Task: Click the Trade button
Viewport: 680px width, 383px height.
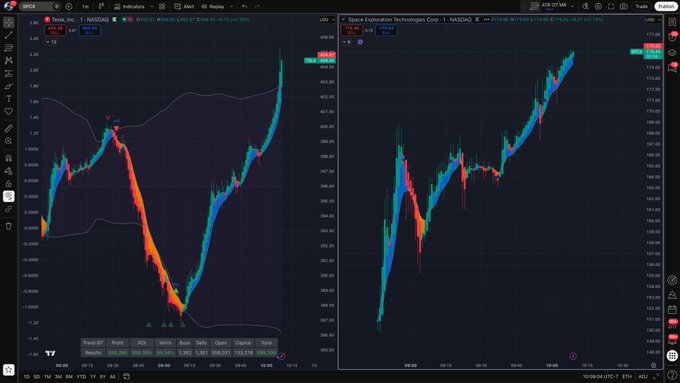Action: pos(641,7)
